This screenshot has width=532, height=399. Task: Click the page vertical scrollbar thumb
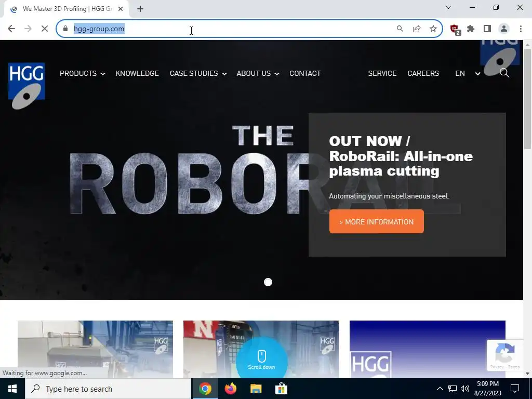(x=528, y=98)
